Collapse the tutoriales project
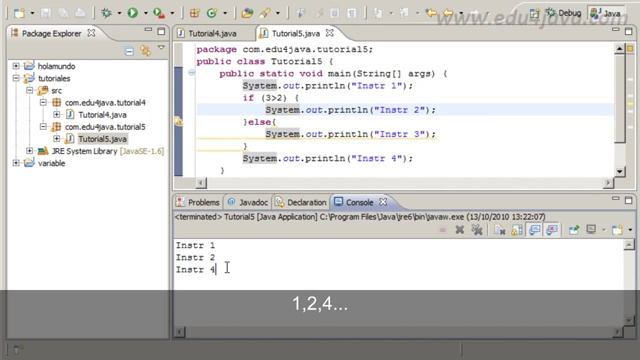This screenshot has height=360, width=640. pyautogui.click(x=16, y=78)
